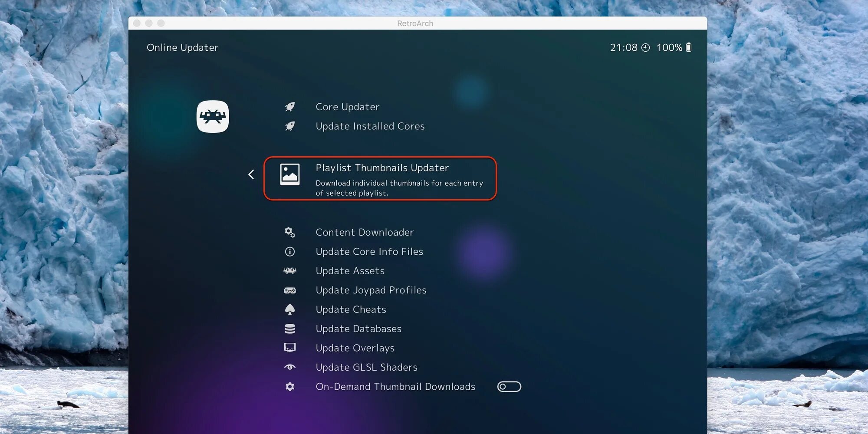Click the picture icon of Playlist Thumbnails Updater
Viewport: 868px width, 434px height.
tap(290, 174)
